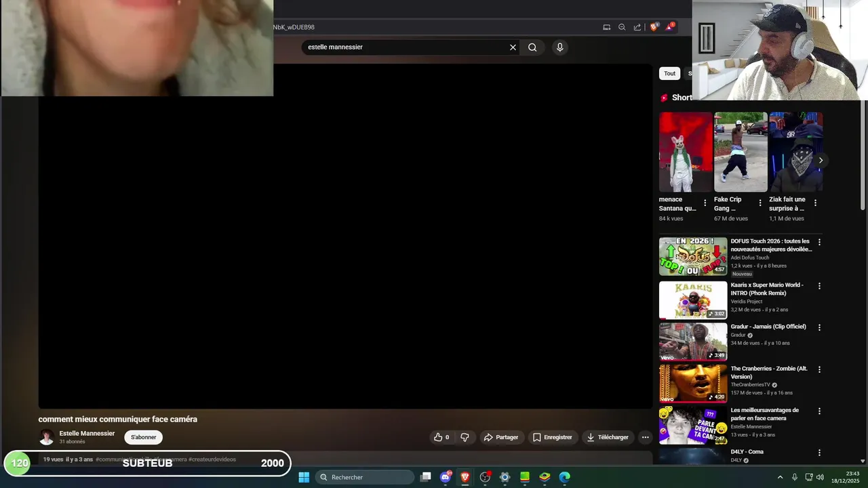This screenshot has width=868, height=488.
Task: Click the Adei Dofus Touch channel name
Action: tap(749, 258)
